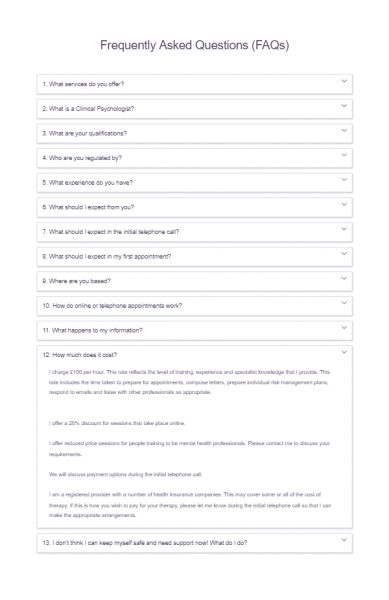Expand chevron next to 'Who are you regulated by?'

tap(344, 155)
